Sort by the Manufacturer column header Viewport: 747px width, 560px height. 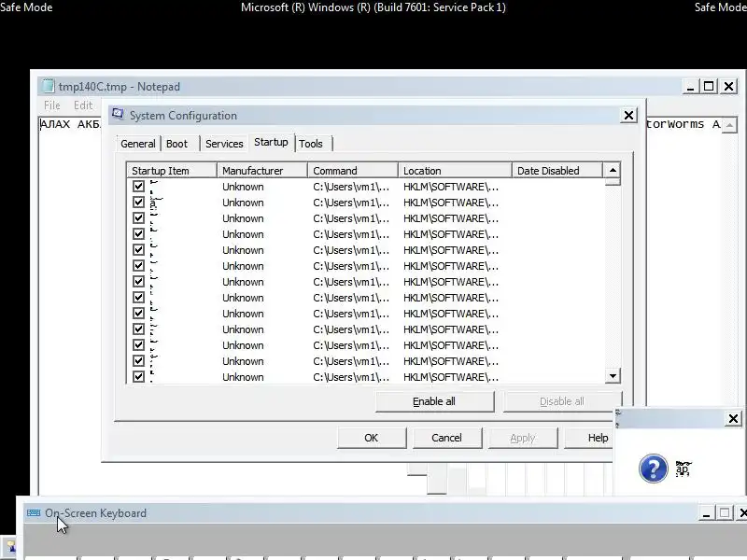tap(262, 171)
